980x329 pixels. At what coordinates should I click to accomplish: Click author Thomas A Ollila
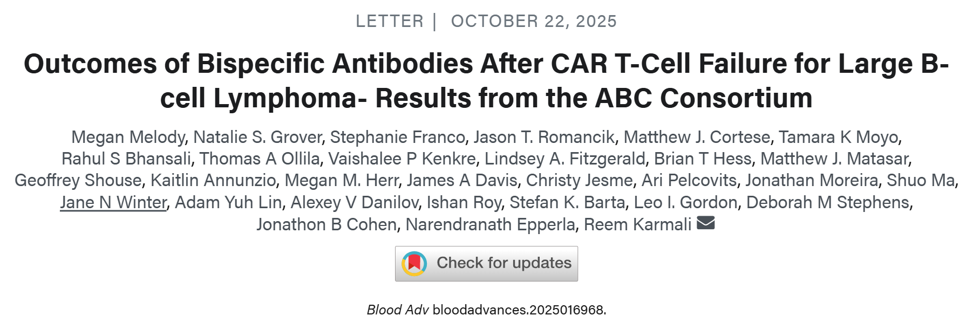260,159
